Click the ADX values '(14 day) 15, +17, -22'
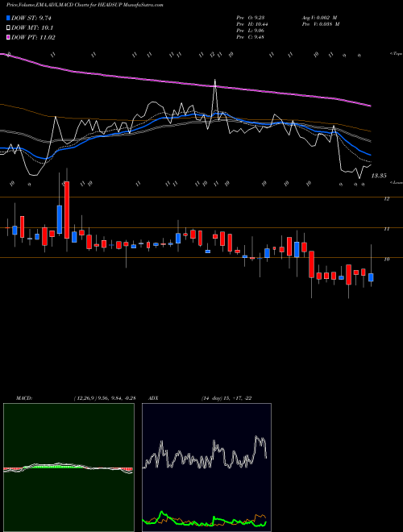 click(x=226, y=398)
